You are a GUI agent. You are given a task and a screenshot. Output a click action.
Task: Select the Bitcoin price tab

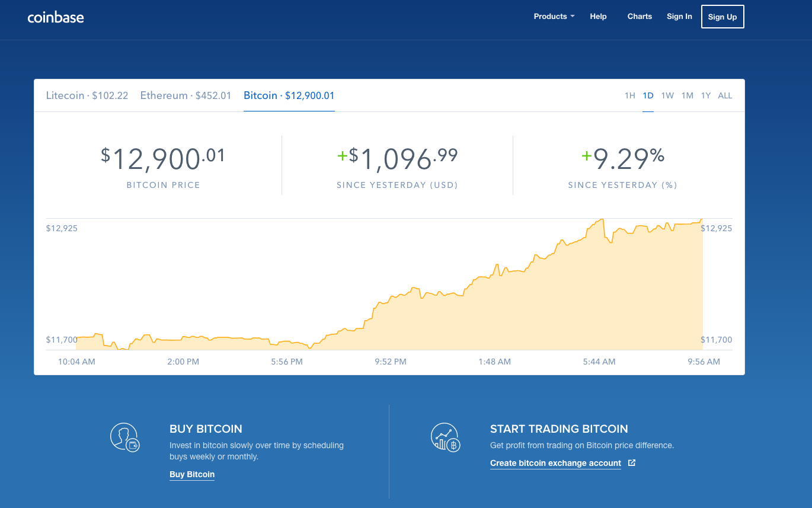click(x=289, y=95)
